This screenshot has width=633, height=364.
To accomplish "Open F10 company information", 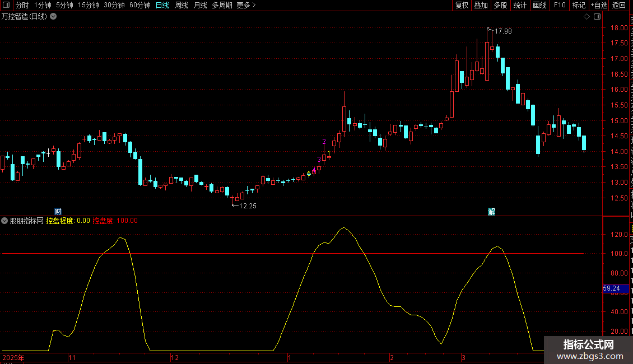I will click(x=560, y=5).
